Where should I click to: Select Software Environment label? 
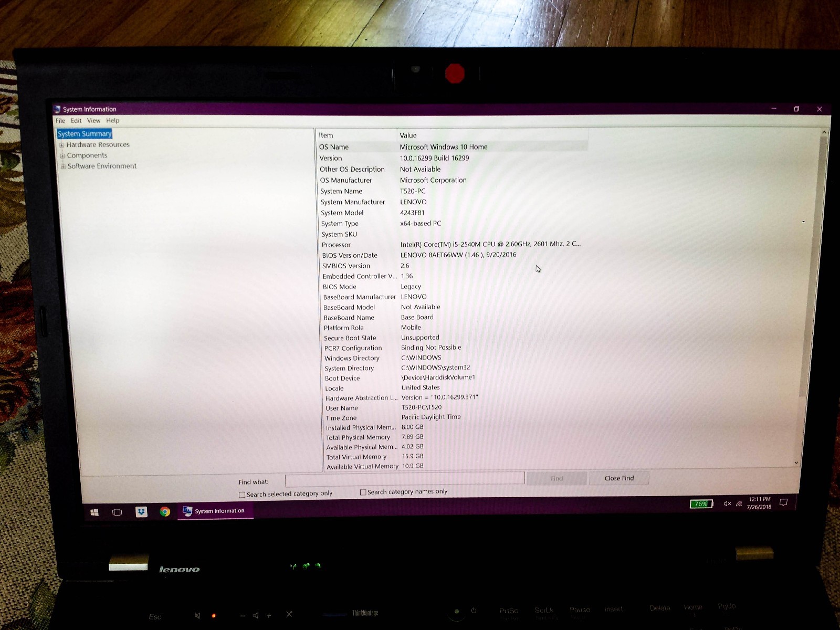[x=102, y=166]
